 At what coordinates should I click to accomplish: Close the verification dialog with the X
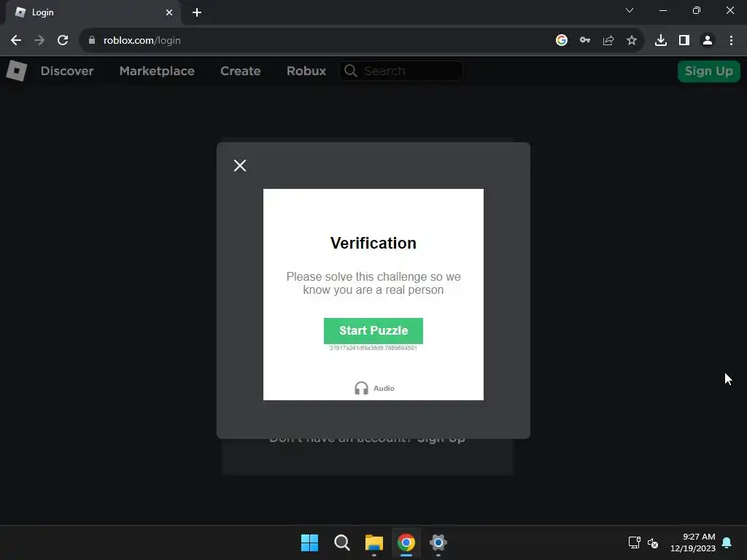239,166
